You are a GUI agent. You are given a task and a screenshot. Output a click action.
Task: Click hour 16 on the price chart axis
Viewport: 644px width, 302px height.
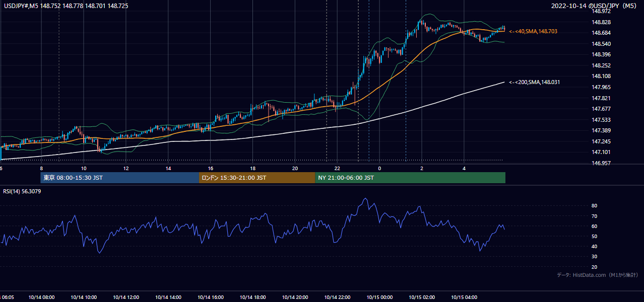211,169
